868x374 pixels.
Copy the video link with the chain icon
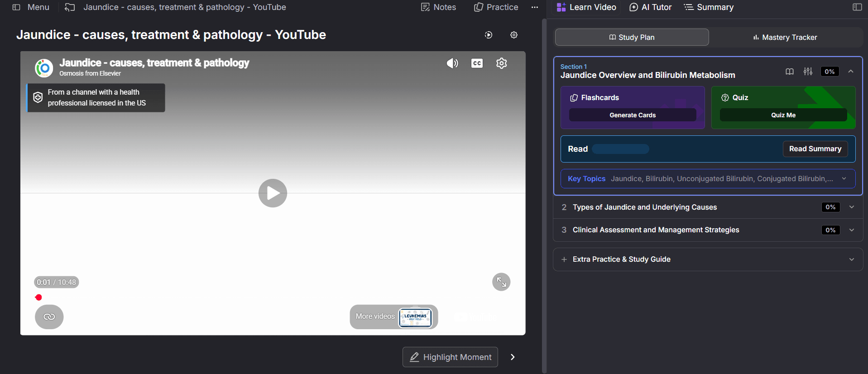pos(49,316)
